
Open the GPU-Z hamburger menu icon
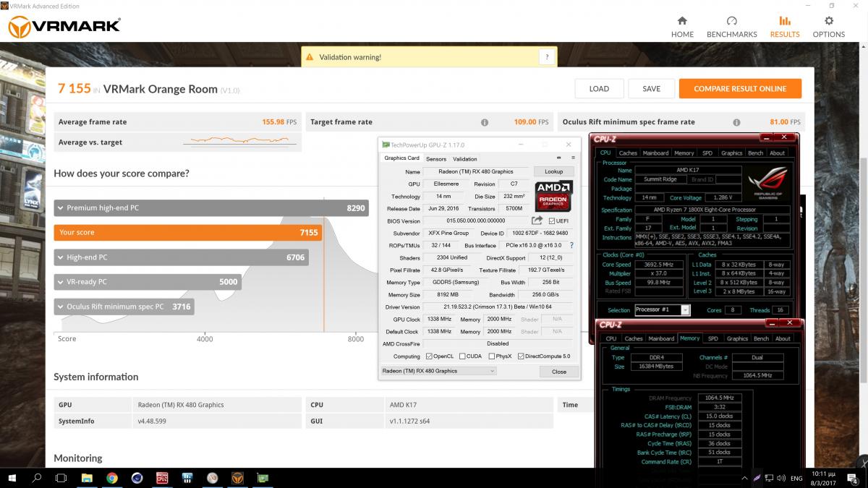point(573,158)
